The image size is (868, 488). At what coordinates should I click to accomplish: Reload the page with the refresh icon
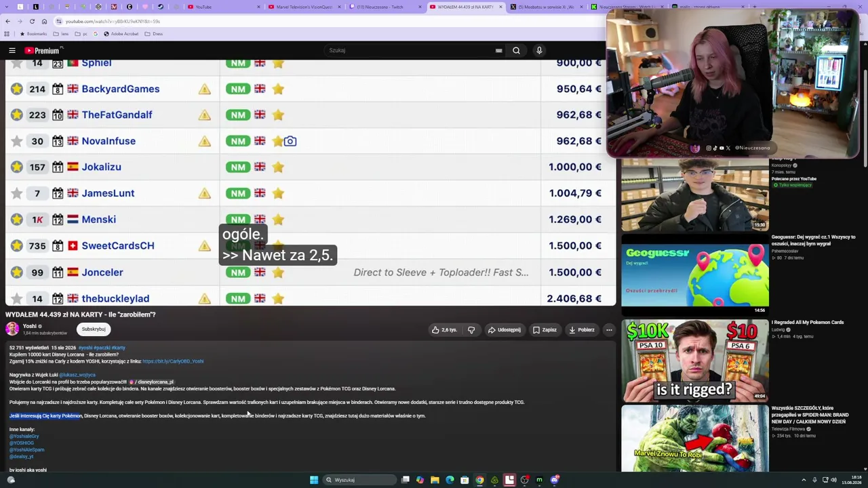(x=32, y=21)
